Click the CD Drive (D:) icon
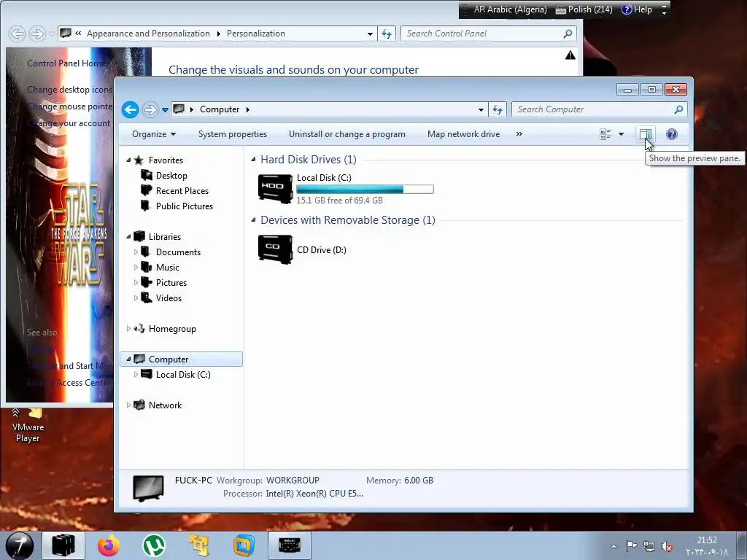747x560 pixels. [275, 249]
